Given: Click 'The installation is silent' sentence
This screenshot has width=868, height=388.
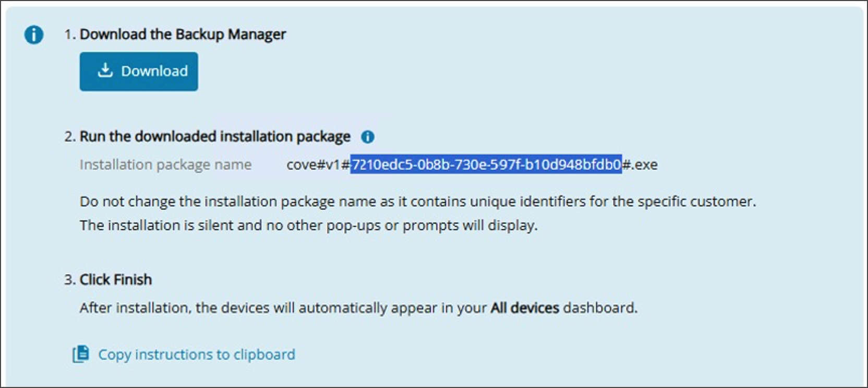Looking at the screenshot, I should (308, 225).
